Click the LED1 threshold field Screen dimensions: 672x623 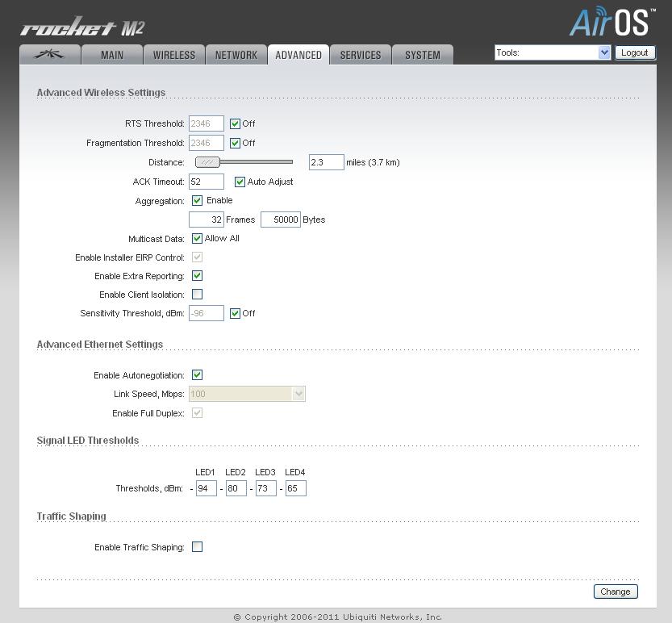(207, 488)
